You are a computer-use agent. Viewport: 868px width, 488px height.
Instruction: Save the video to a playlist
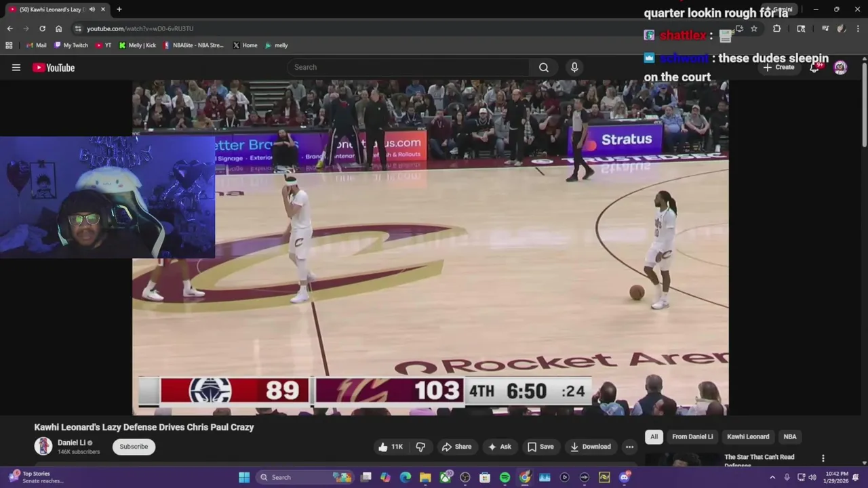point(540,447)
